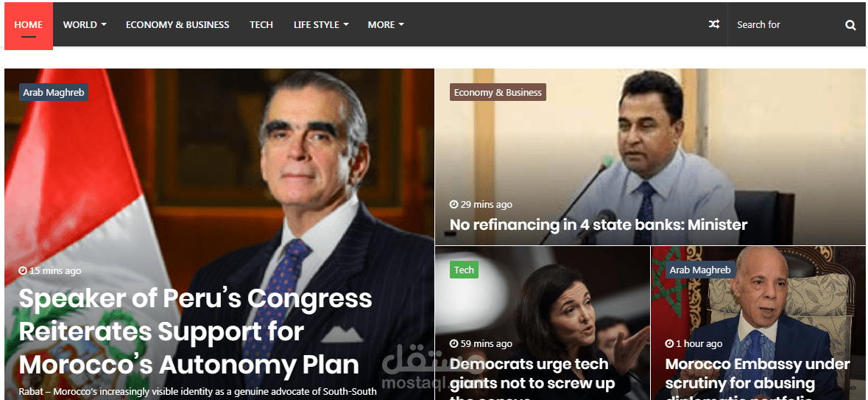The height and width of the screenshot is (400, 868).
Task: Open Democrats urge tech giants article
Action: pos(532,380)
